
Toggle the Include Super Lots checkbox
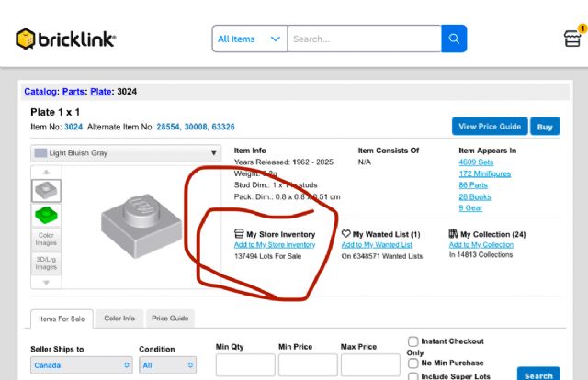coord(413,376)
